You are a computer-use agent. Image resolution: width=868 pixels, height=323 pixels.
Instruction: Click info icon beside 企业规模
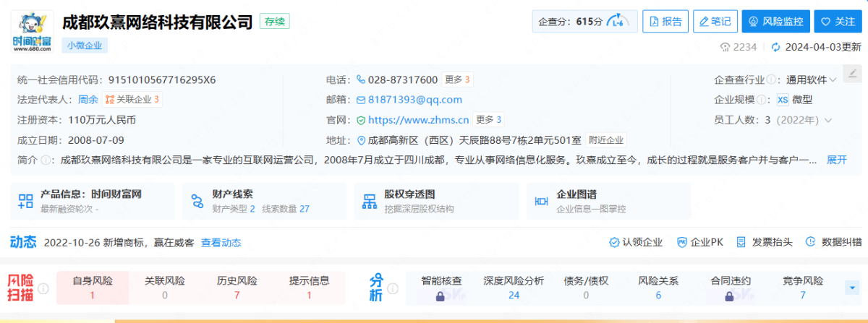click(762, 100)
